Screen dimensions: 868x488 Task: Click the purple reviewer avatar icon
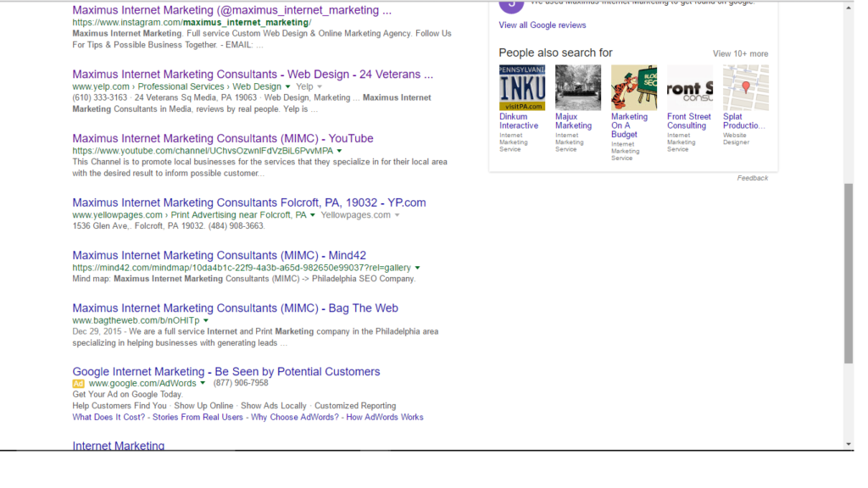tap(511, 6)
